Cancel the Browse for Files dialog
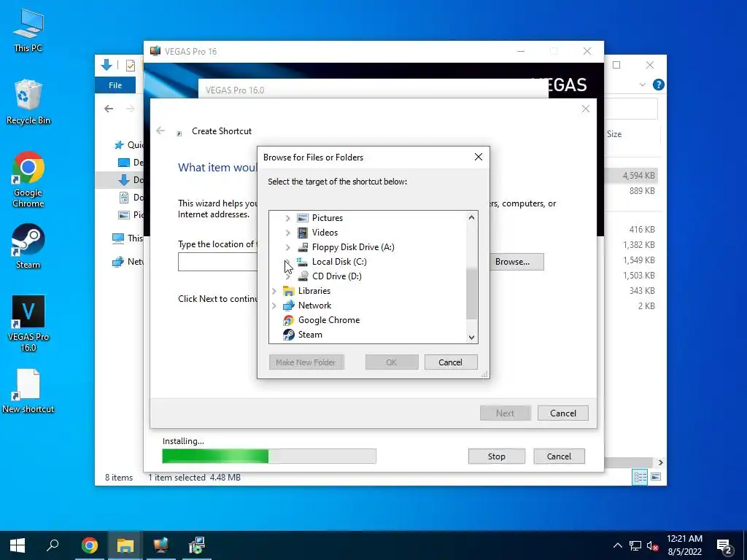Viewport: 747px width, 560px height. click(451, 362)
